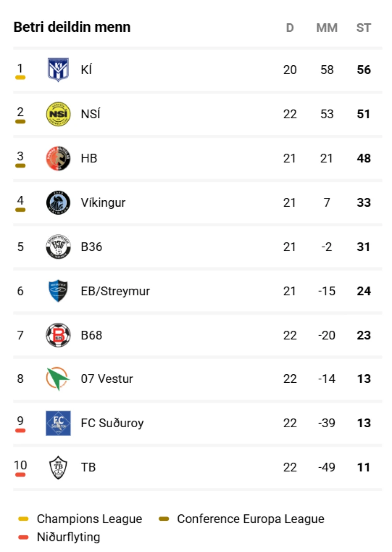Open the 07 Vestur green arrow logo

coord(58,379)
